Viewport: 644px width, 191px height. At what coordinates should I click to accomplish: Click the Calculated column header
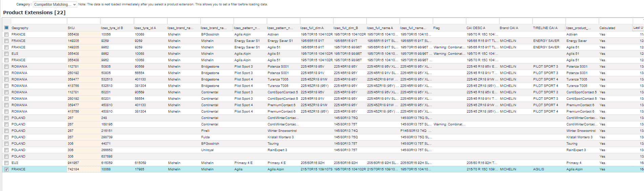pos(607,28)
